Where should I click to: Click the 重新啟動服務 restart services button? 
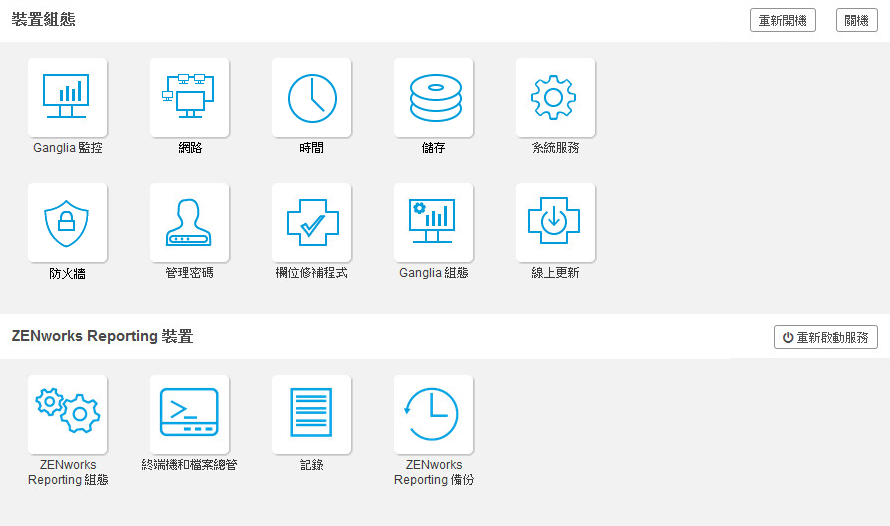pos(826,337)
